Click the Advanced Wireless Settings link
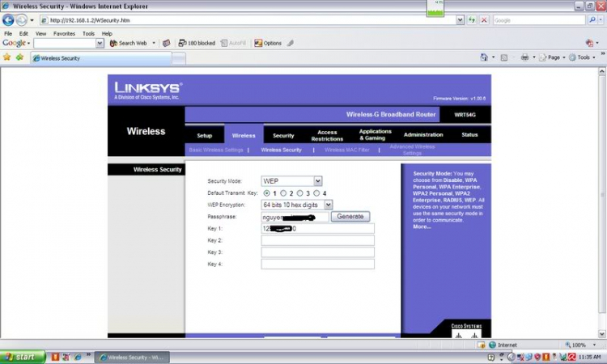This screenshot has width=607, height=364. (412, 150)
